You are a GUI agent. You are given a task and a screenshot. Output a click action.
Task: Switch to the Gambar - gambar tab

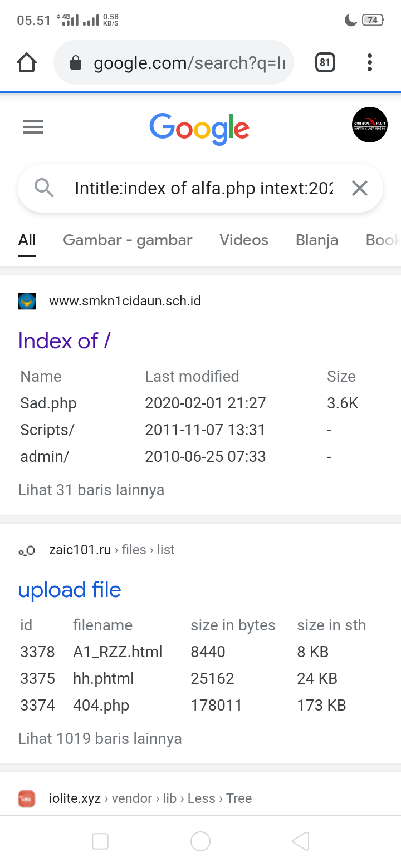click(x=128, y=240)
